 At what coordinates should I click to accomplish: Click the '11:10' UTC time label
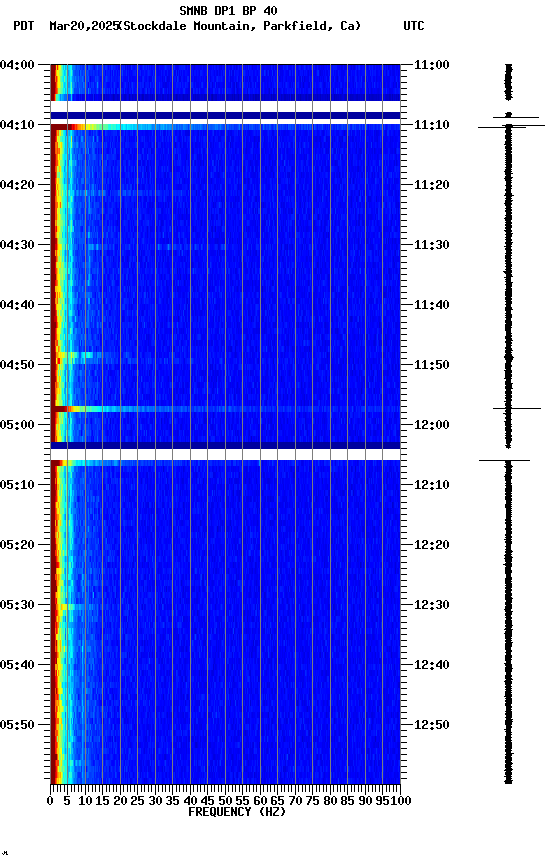[x=432, y=125]
